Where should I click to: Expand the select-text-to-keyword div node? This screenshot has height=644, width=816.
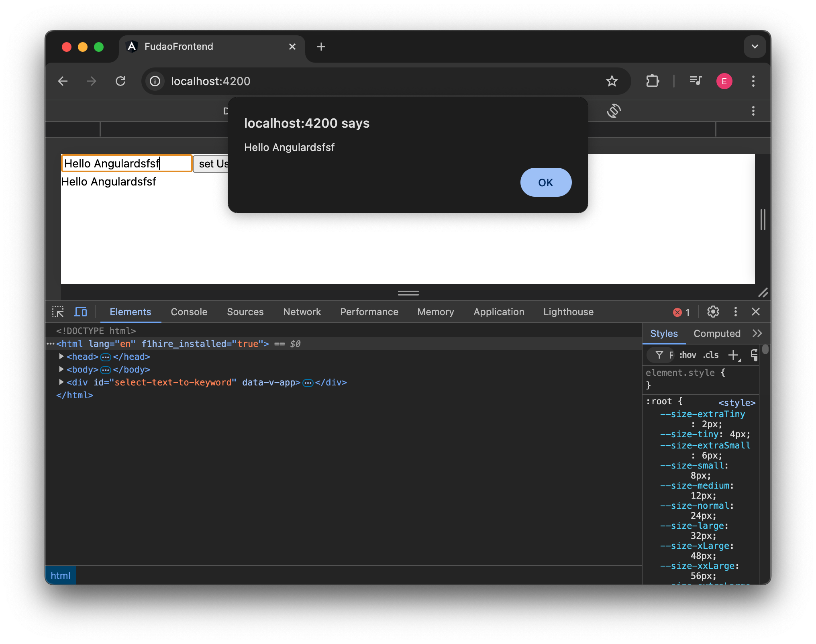click(61, 382)
